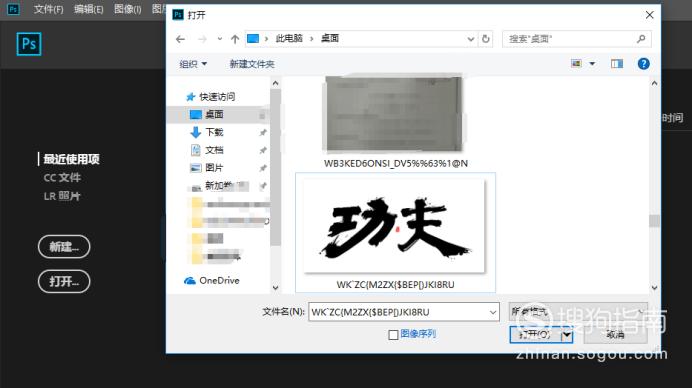Expand the file name combo box

(493, 313)
